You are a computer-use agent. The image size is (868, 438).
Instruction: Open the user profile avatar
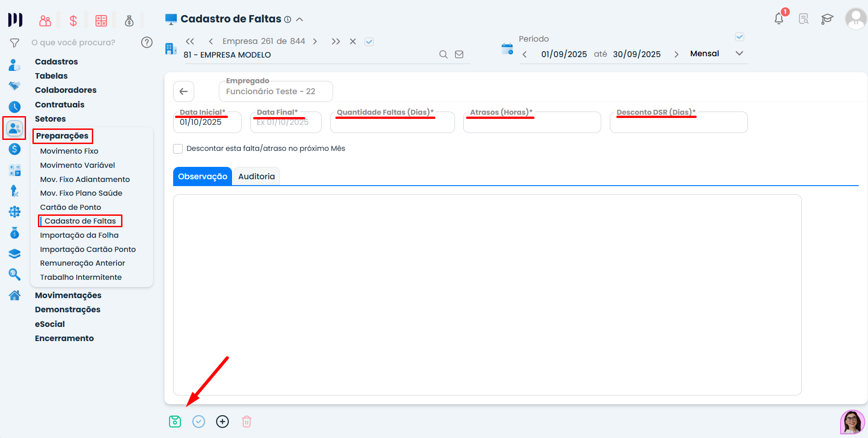click(x=856, y=19)
